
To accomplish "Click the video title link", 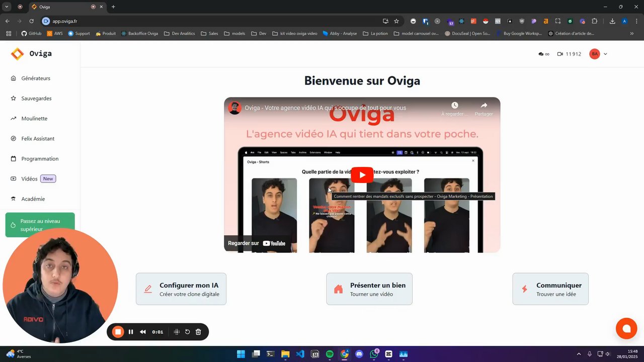I will click(326, 108).
